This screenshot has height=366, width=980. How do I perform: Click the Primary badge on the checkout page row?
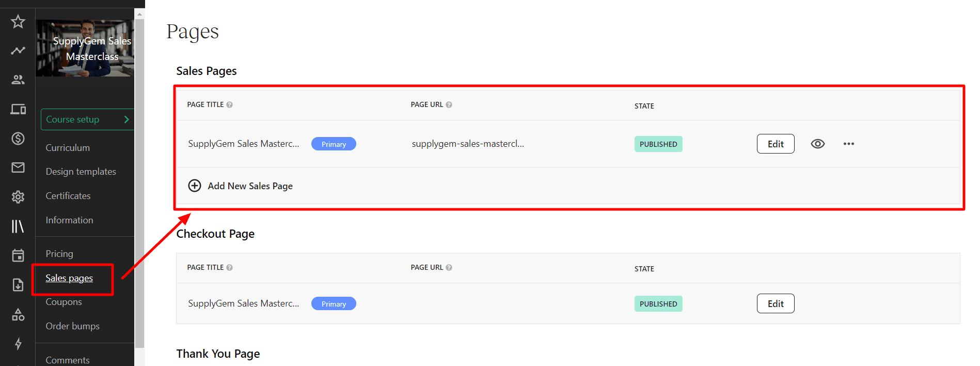(x=334, y=303)
